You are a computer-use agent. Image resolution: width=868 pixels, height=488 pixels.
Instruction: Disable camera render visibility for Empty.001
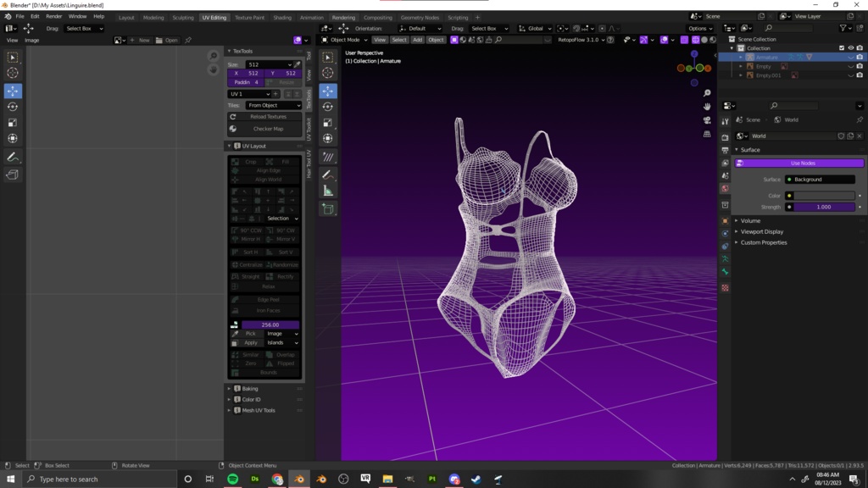click(860, 75)
